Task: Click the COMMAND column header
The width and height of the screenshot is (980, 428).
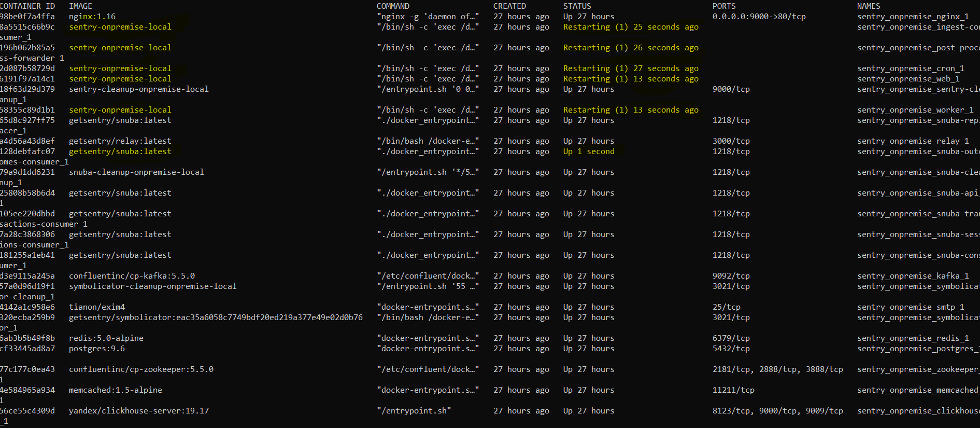Action: [393, 6]
